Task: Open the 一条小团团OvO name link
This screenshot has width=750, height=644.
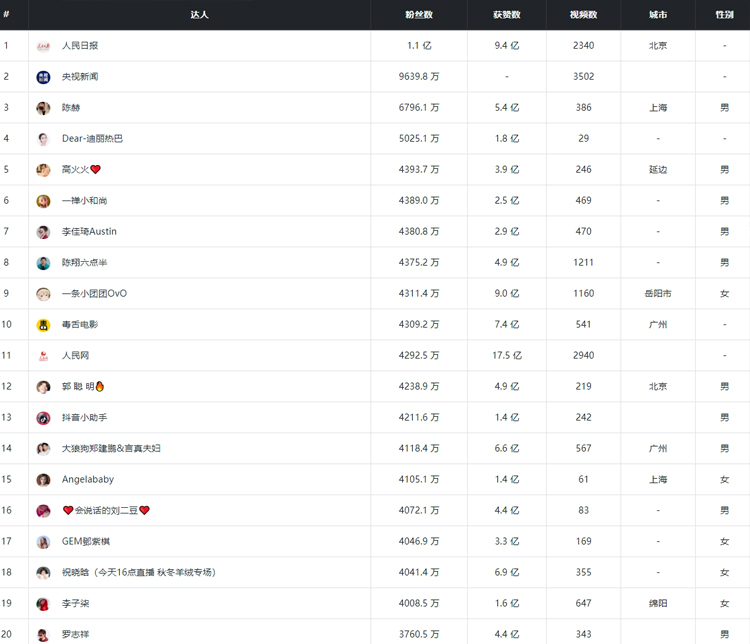Action: click(94, 293)
